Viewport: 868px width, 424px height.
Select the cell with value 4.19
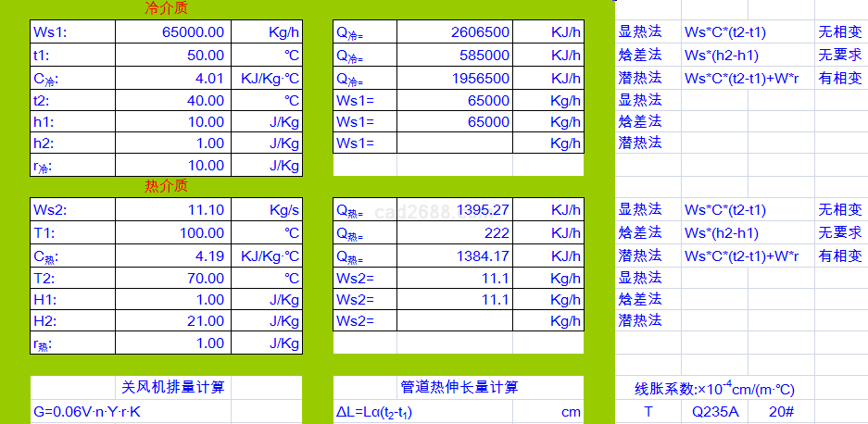pos(173,256)
